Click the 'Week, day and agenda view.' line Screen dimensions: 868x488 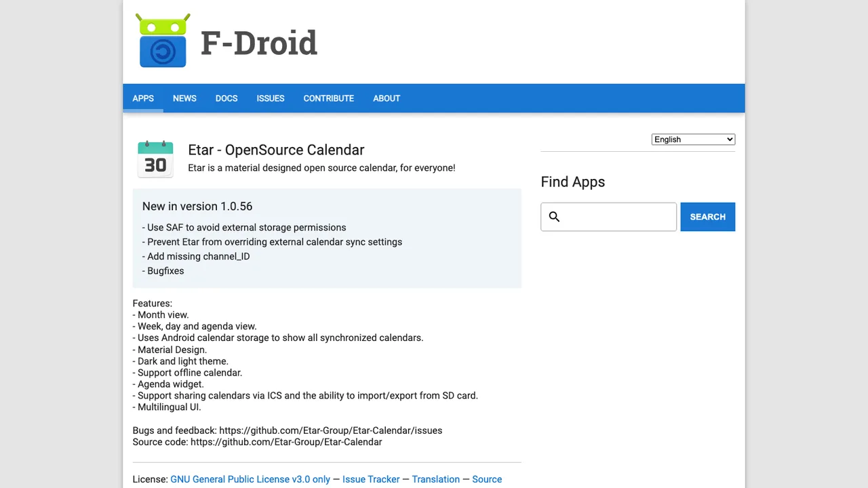195,326
